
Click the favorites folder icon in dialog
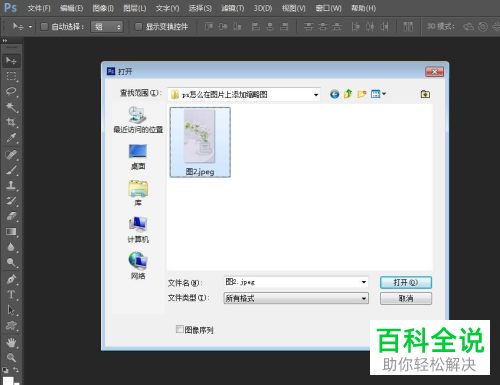click(x=425, y=94)
